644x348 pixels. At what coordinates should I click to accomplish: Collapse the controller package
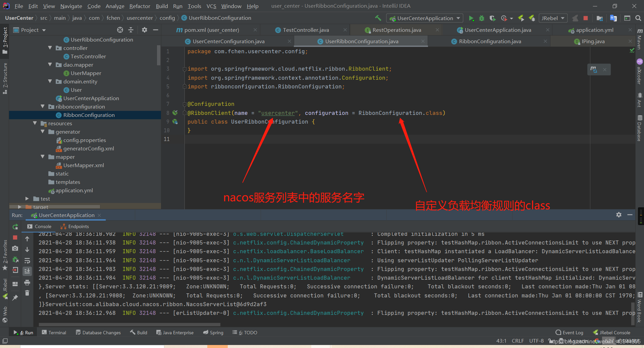(50, 48)
